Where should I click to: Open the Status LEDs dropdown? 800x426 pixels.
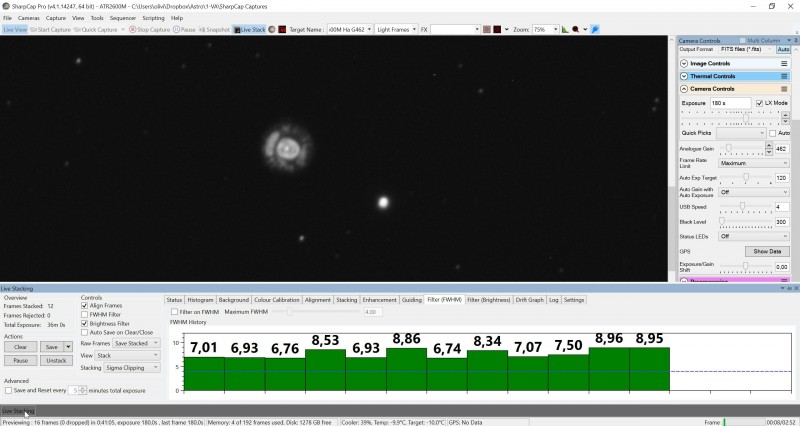(754, 236)
